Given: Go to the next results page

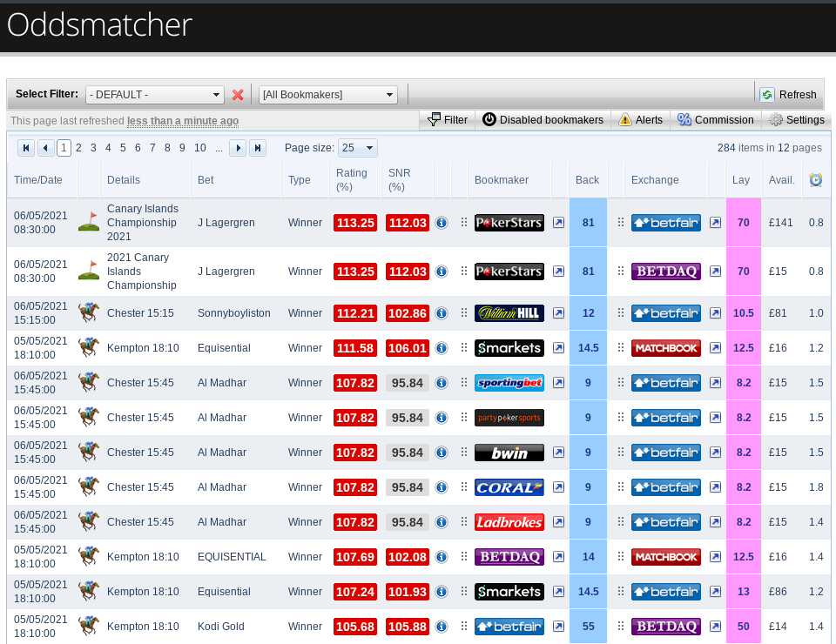Looking at the screenshot, I should tap(238, 148).
